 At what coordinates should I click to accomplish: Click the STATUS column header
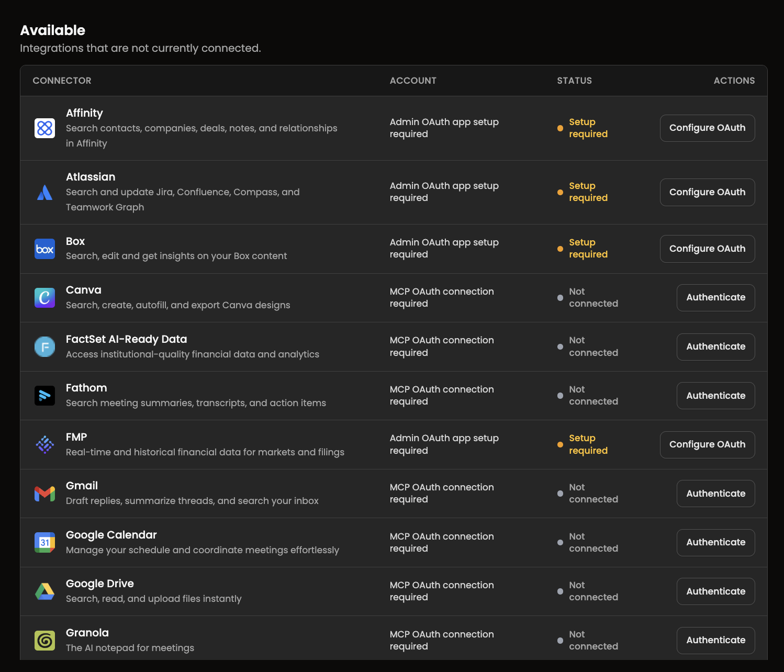point(574,81)
